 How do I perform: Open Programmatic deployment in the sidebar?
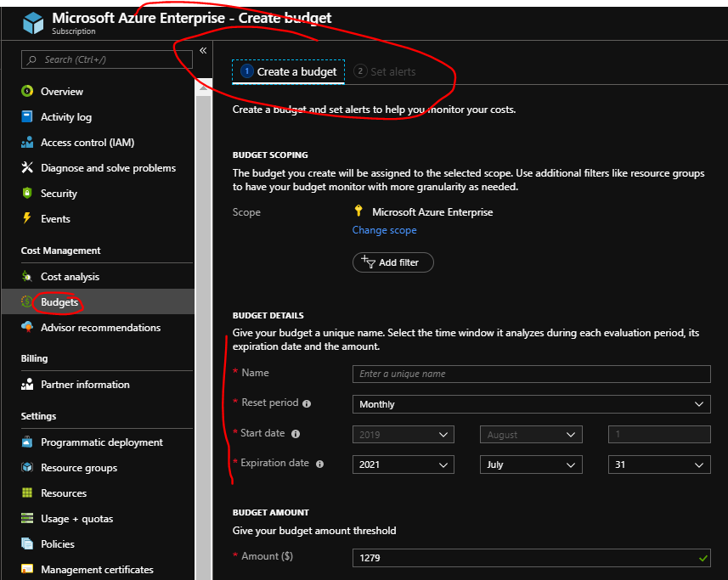click(102, 442)
